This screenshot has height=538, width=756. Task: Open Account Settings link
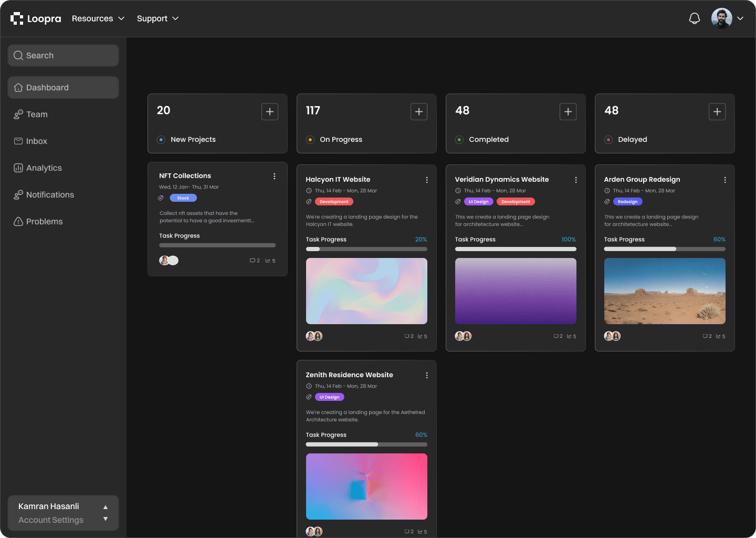51,520
